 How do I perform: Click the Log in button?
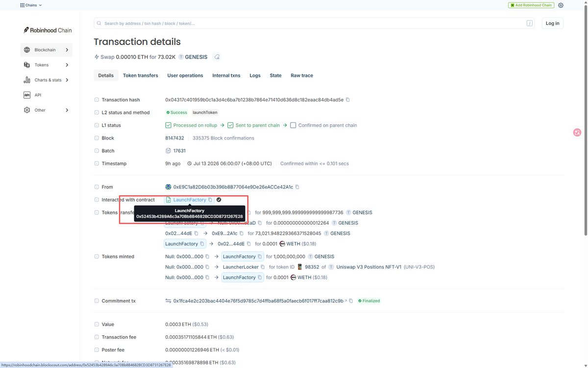(553, 23)
